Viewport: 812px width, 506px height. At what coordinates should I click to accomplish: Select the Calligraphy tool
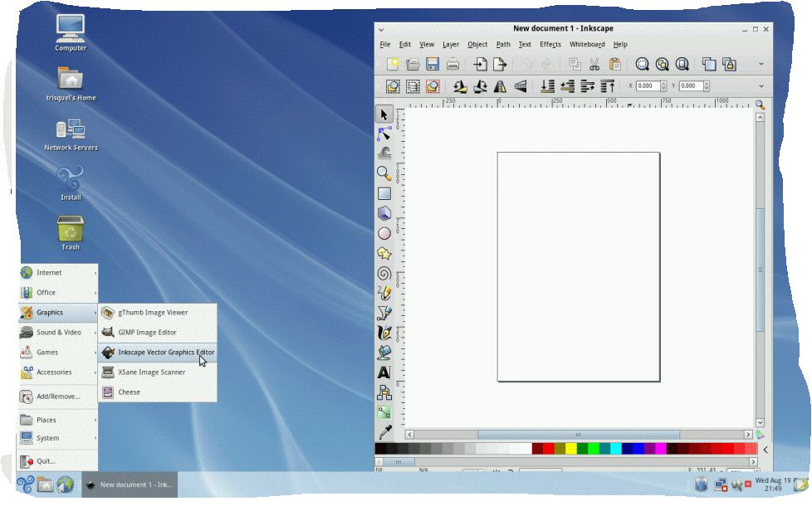tap(384, 332)
